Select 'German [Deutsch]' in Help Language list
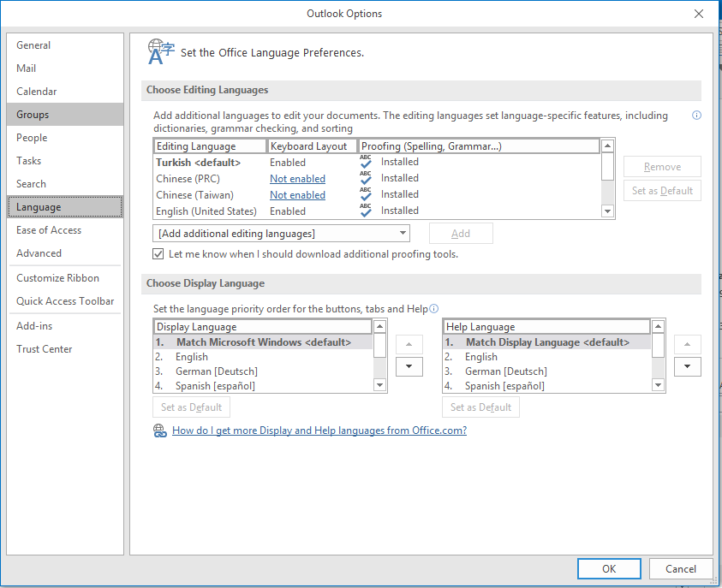The image size is (722, 588). (x=547, y=371)
